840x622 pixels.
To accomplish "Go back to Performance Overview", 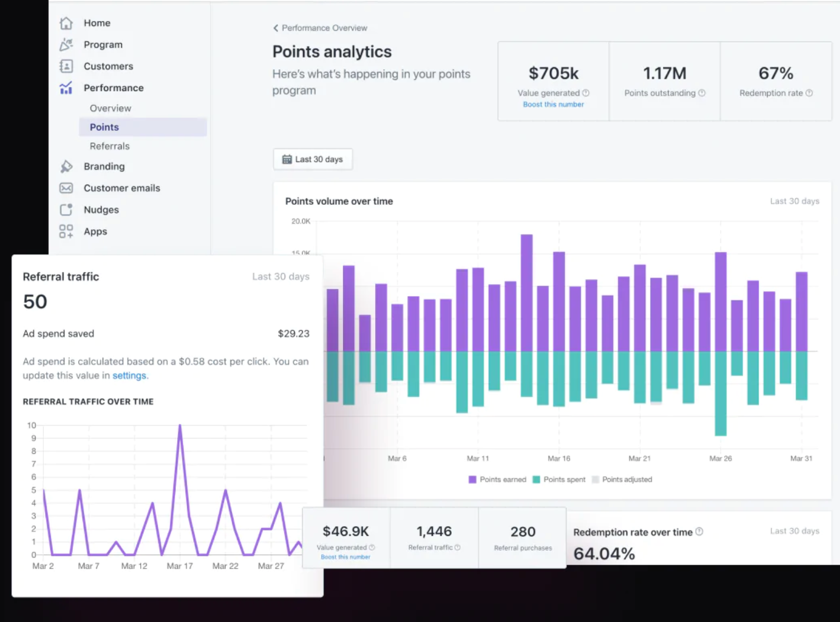I will [320, 28].
